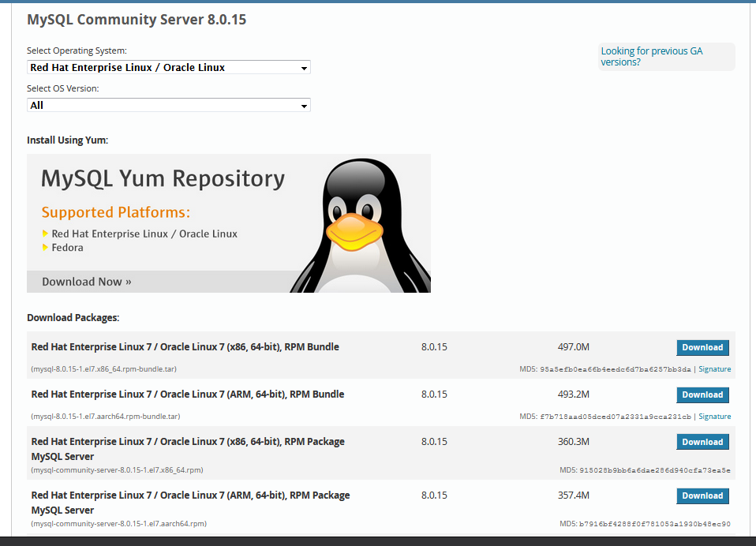The width and height of the screenshot is (756, 546).
Task: Download the x86 64-bit MySQL Server RPM Package
Action: (x=702, y=442)
